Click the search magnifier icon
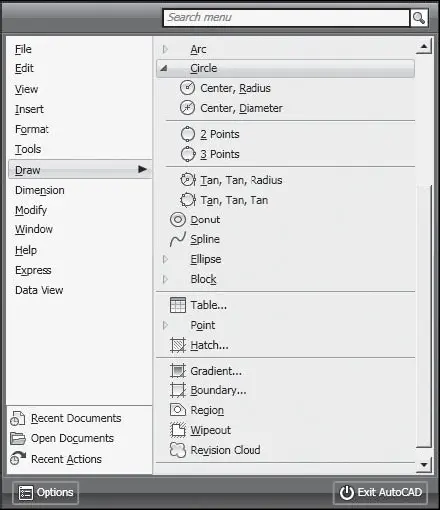The image size is (440, 510). pos(419,18)
